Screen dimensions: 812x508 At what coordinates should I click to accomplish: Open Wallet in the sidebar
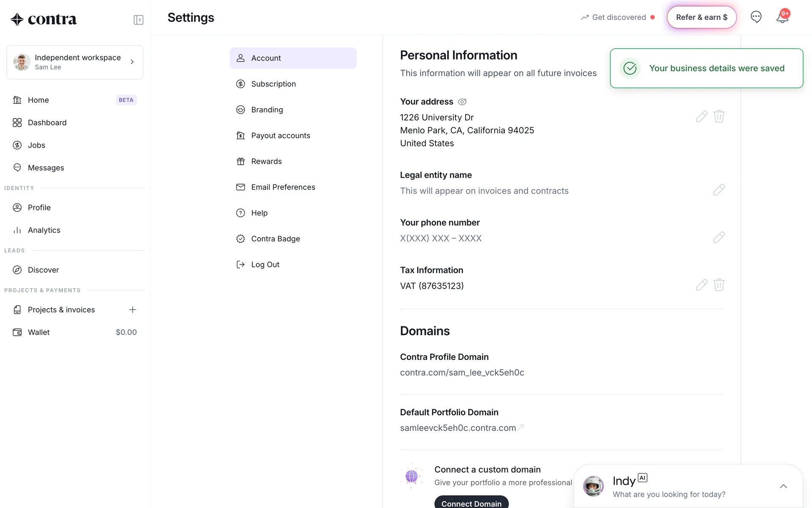[x=39, y=332]
